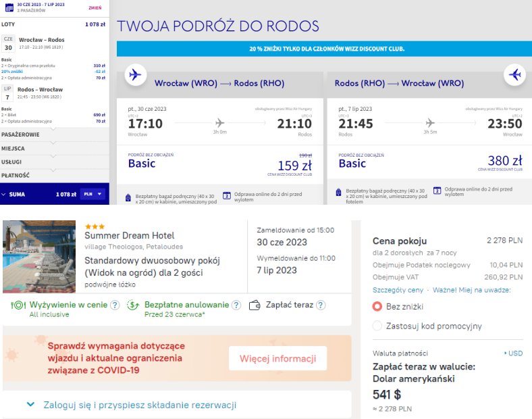Expand the MIEJSCA section

click(x=55, y=149)
